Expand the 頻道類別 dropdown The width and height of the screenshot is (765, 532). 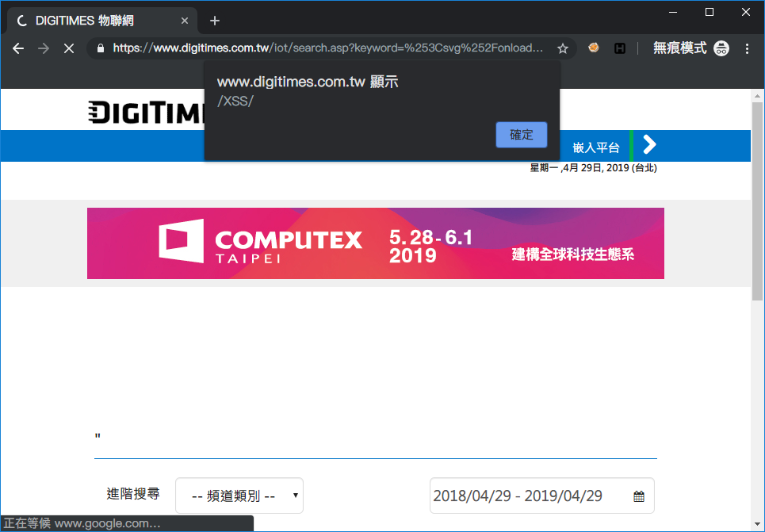239,496
